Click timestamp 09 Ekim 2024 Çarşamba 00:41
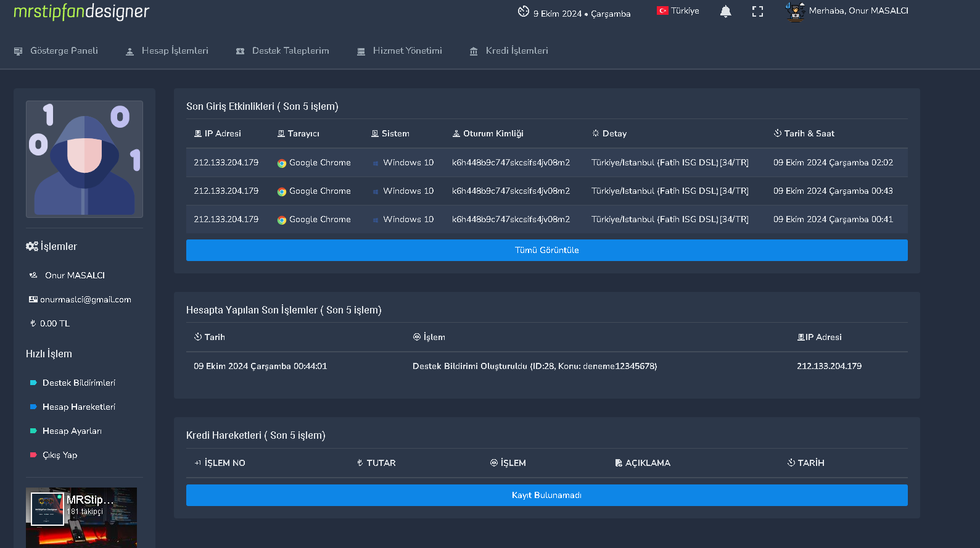980x548 pixels. tap(833, 219)
